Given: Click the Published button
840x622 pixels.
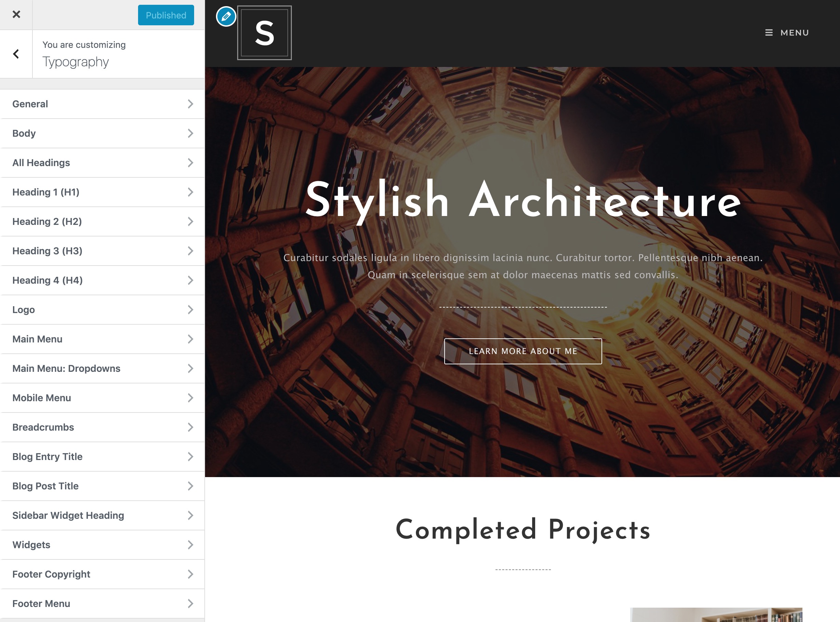Looking at the screenshot, I should (x=166, y=15).
